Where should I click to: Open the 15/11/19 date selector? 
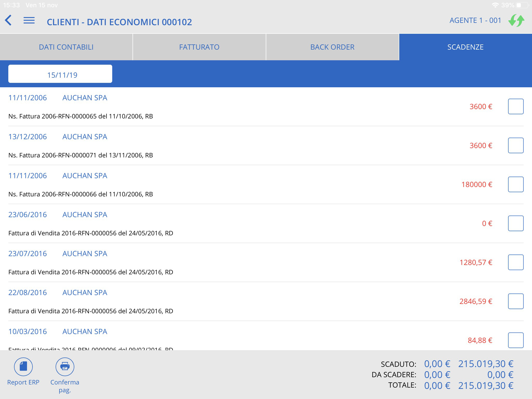60,74
